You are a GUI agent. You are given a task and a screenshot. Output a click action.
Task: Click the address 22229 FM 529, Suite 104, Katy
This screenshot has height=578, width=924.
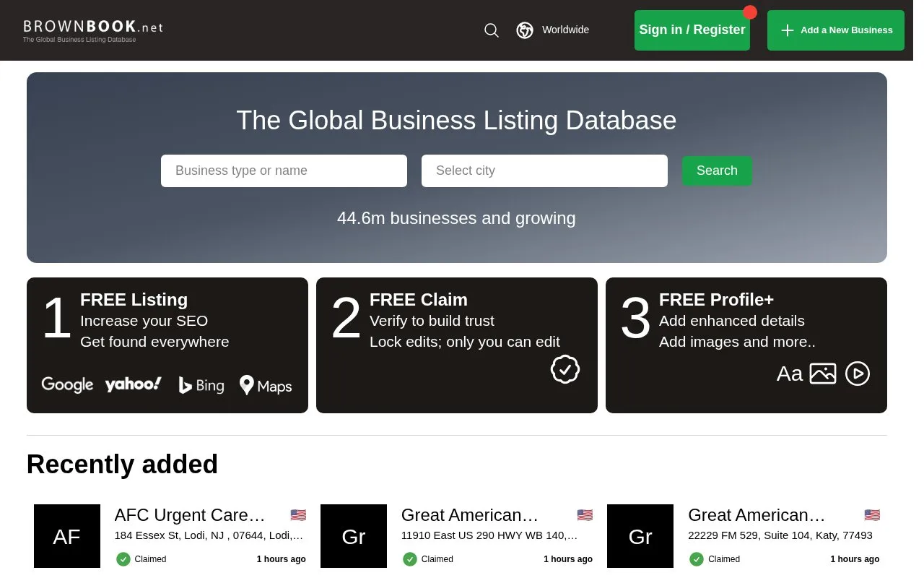(780, 535)
